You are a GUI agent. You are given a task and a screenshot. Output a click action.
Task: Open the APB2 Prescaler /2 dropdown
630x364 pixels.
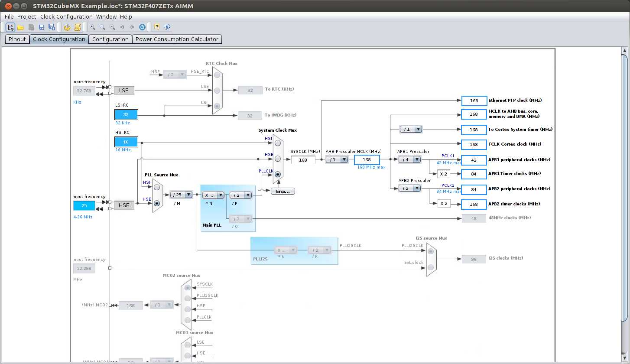coord(409,188)
